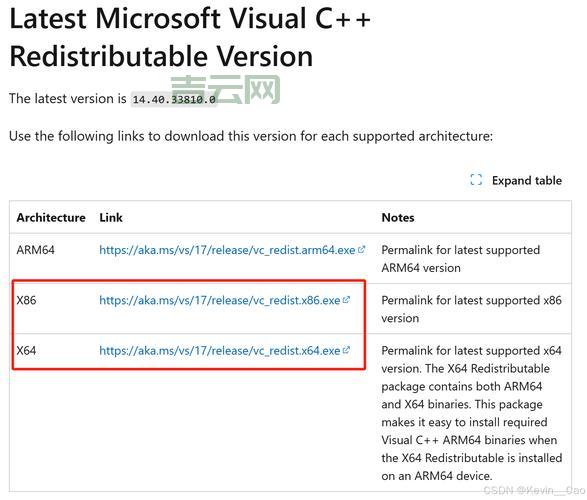
Task: Click the ARM64 permalink notes text
Action: click(x=460, y=259)
